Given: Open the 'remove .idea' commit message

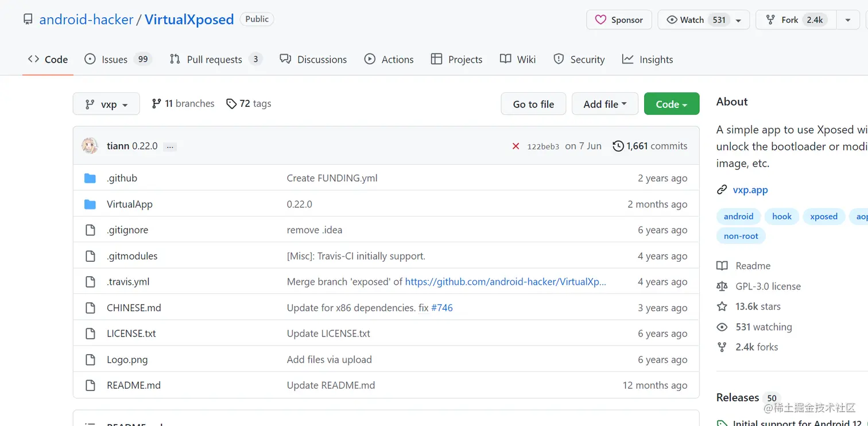Looking at the screenshot, I should click(x=315, y=230).
